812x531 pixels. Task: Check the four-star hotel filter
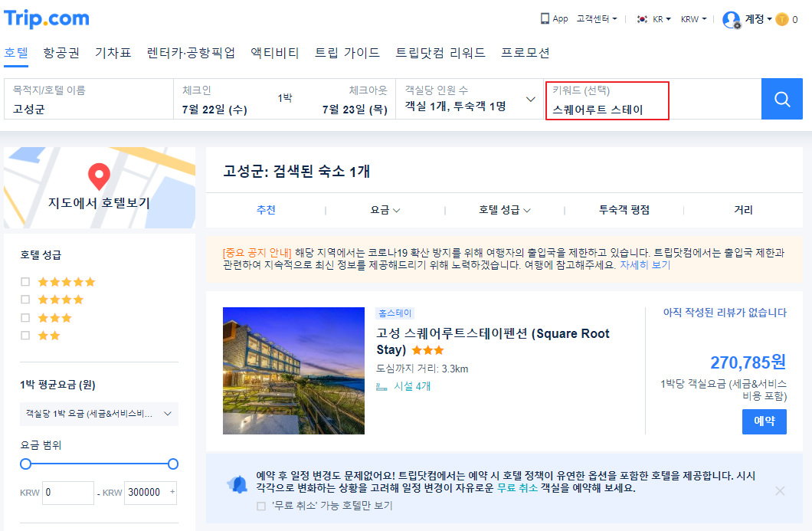pos(25,300)
